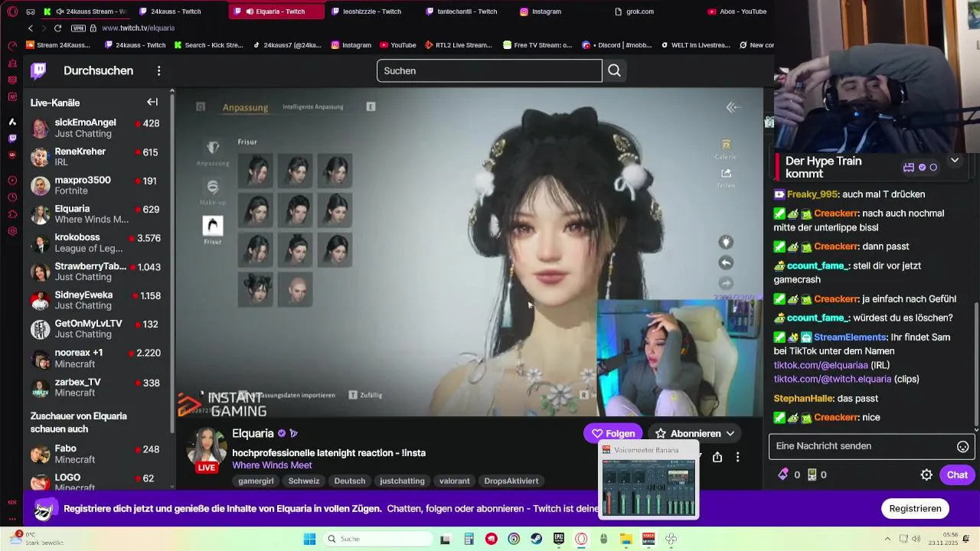This screenshot has width=980, height=551.
Task: Click the Epic Games taskbar icon
Action: click(559, 539)
